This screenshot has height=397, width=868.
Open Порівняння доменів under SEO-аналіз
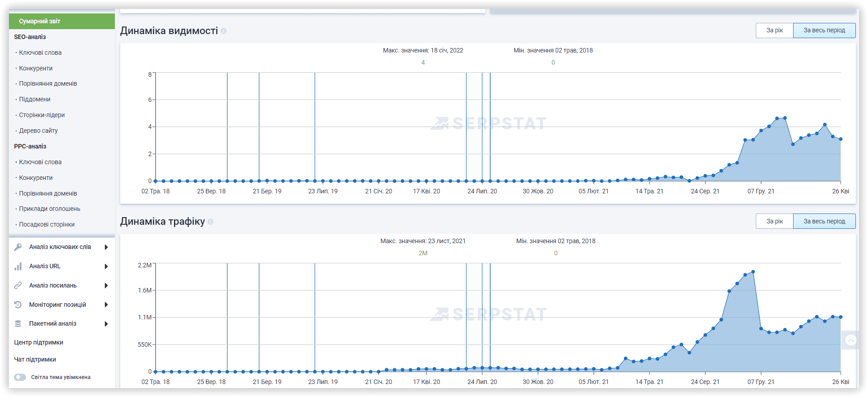pos(48,83)
